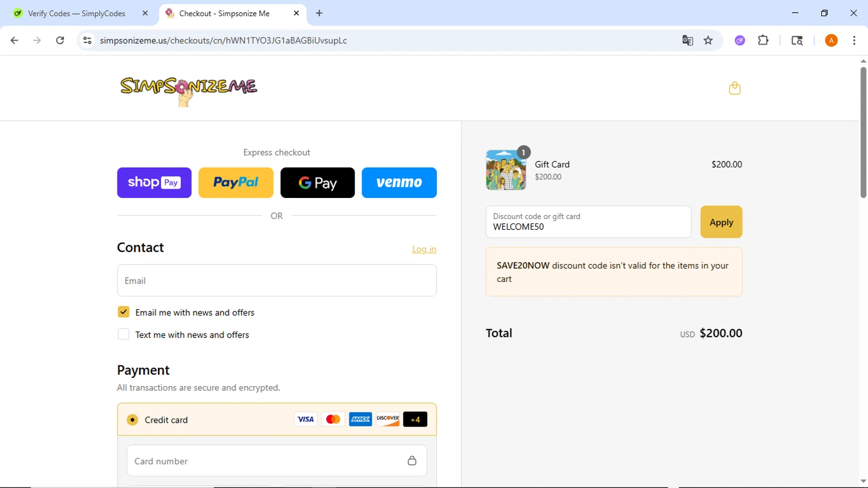Pay with Google Pay
Viewport: 868px width, 488px height.
point(317,182)
